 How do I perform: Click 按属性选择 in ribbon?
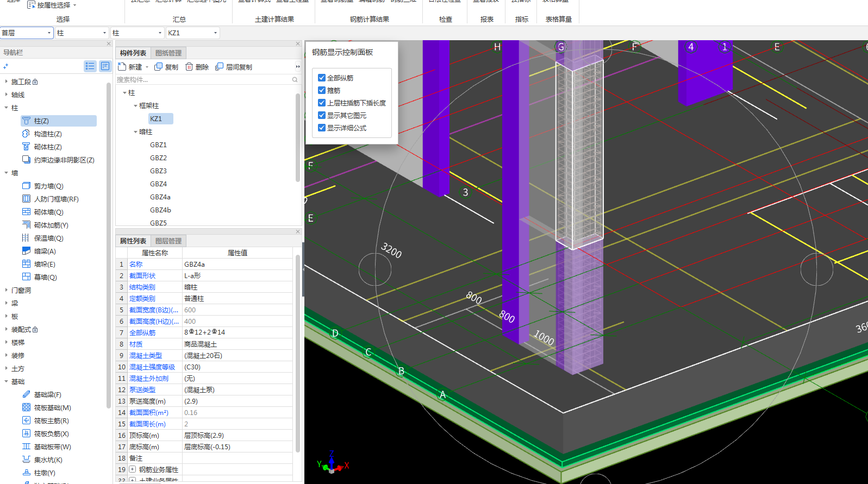pyautogui.click(x=52, y=5)
